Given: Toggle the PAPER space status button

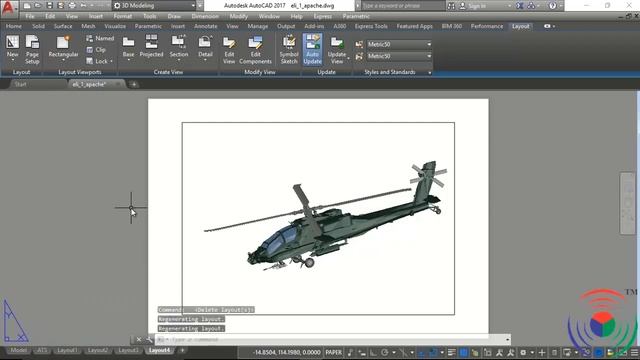Looking at the screenshot, I should point(333,352).
